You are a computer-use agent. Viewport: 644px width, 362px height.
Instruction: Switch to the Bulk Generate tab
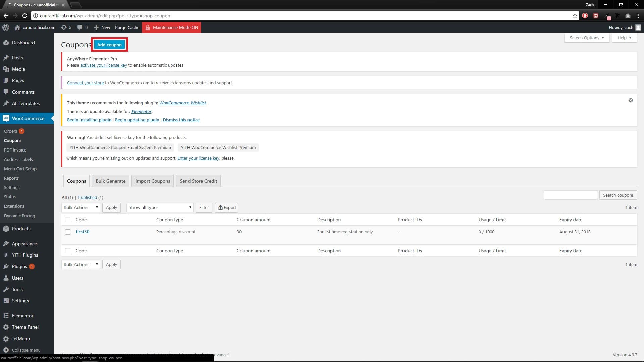point(111,181)
